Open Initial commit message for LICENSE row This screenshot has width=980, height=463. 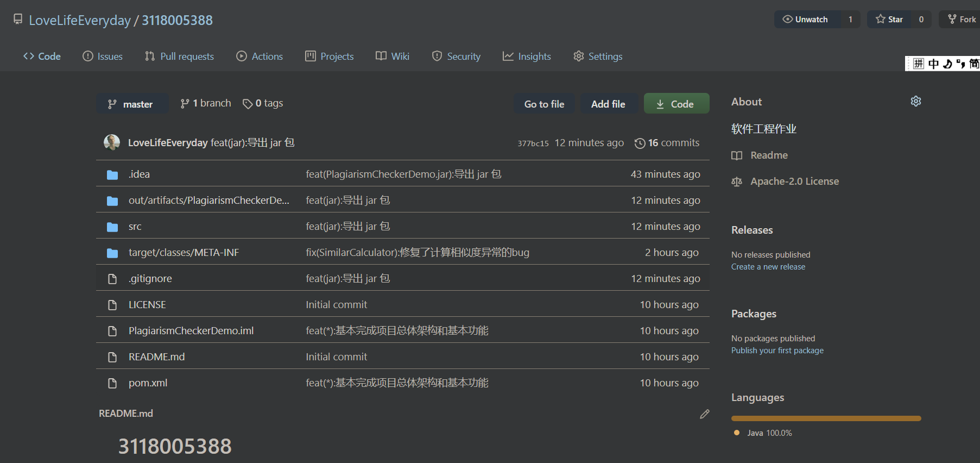pos(337,304)
